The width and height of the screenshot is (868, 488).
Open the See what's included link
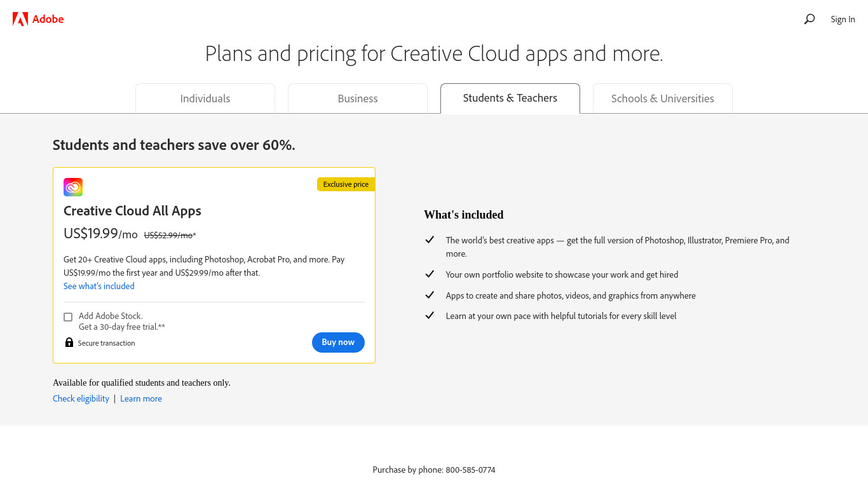pyautogui.click(x=99, y=286)
